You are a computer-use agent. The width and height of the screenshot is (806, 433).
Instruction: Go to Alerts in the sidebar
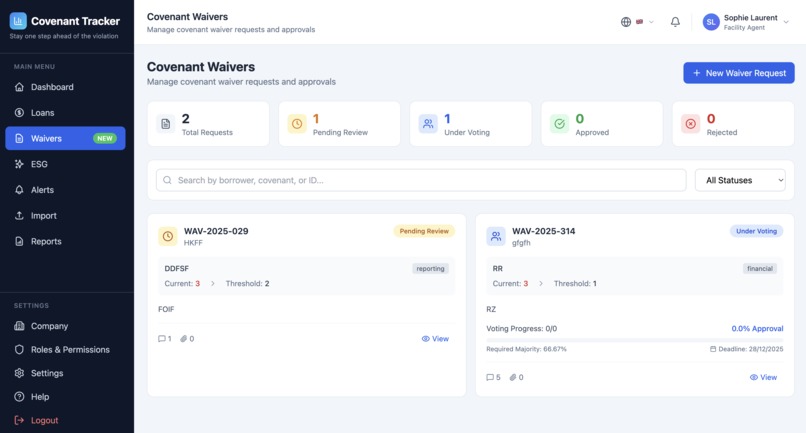[x=65, y=190]
